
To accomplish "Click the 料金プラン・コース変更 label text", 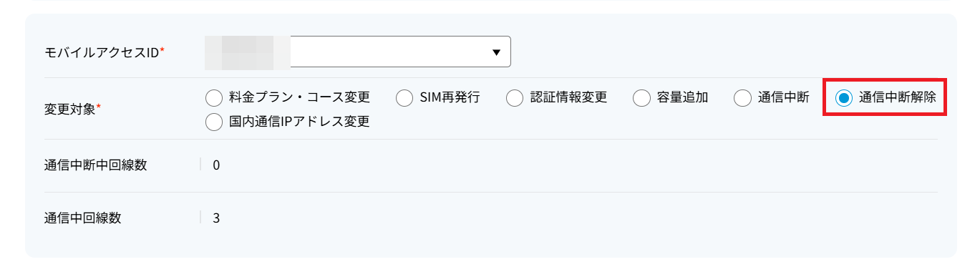I will pos(300,98).
